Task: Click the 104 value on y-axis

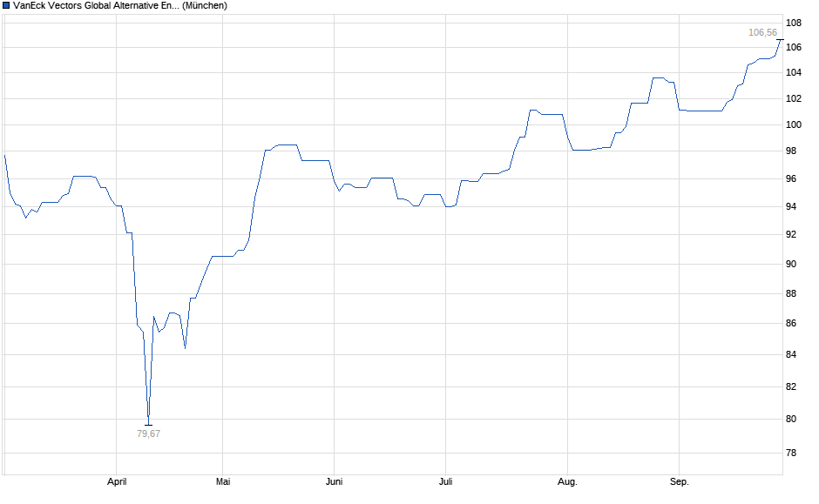Action: [x=794, y=72]
